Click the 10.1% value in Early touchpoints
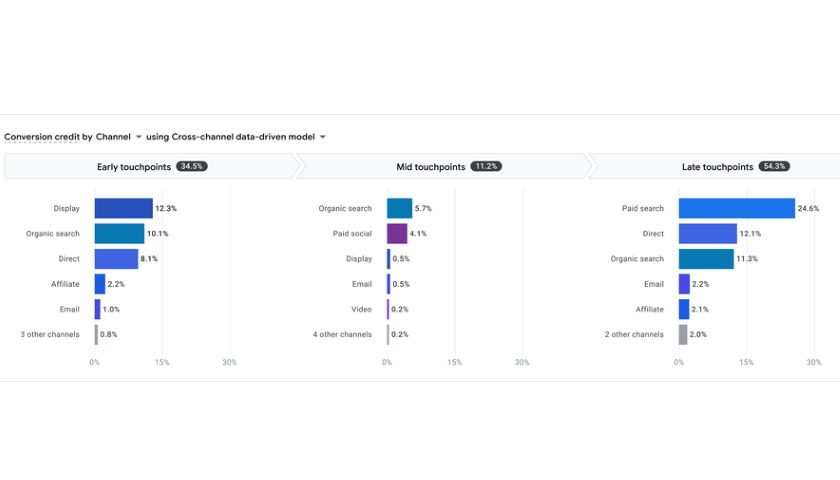The height and width of the screenshot is (480, 840). tap(158, 234)
